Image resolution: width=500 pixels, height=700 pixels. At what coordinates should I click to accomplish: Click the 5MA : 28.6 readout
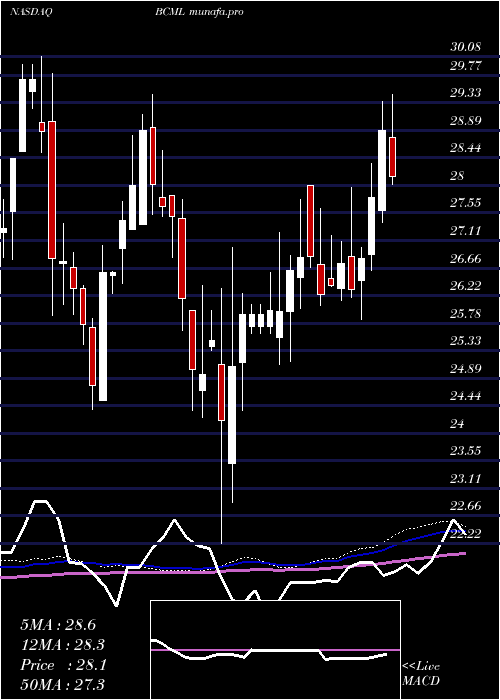[x=58, y=625]
